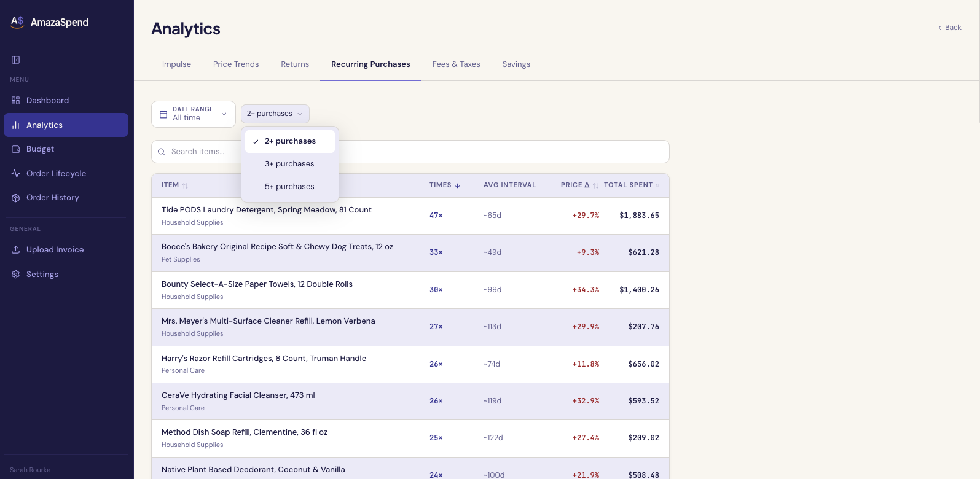Click the Analytics page heading
This screenshot has width=980, height=479.
[186, 29]
